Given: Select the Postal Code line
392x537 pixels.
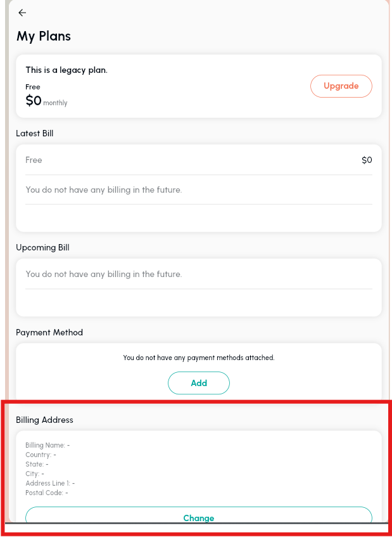Looking at the screenshot, I should tap(46, 493).
